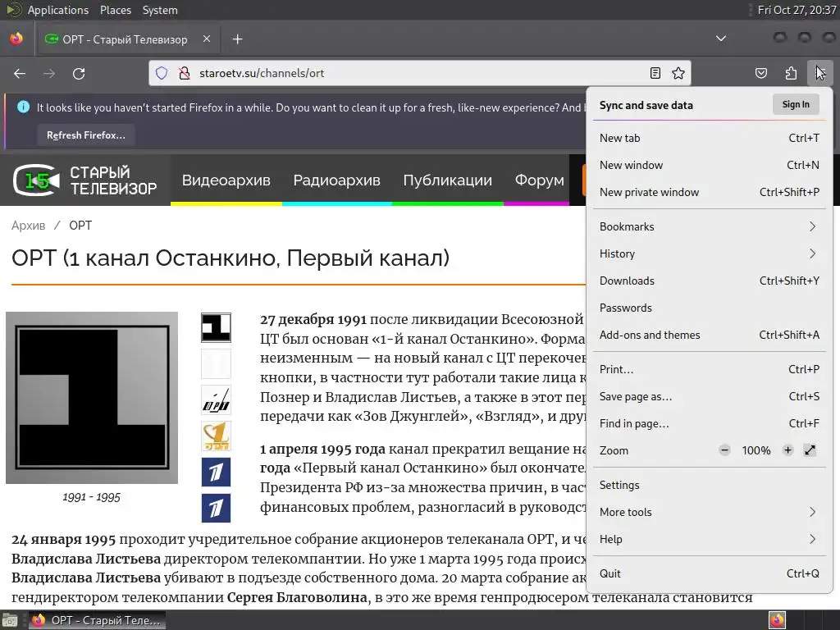Click the forward navigation arrow
This screenshot has width=840, height=630.
(49, 73)
